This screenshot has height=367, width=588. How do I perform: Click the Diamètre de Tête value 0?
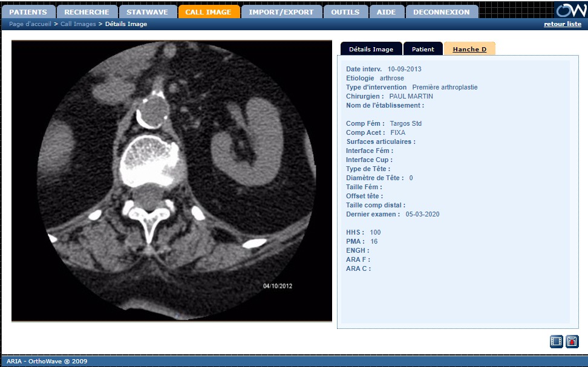pyautogui.click(x=411, y=178)
